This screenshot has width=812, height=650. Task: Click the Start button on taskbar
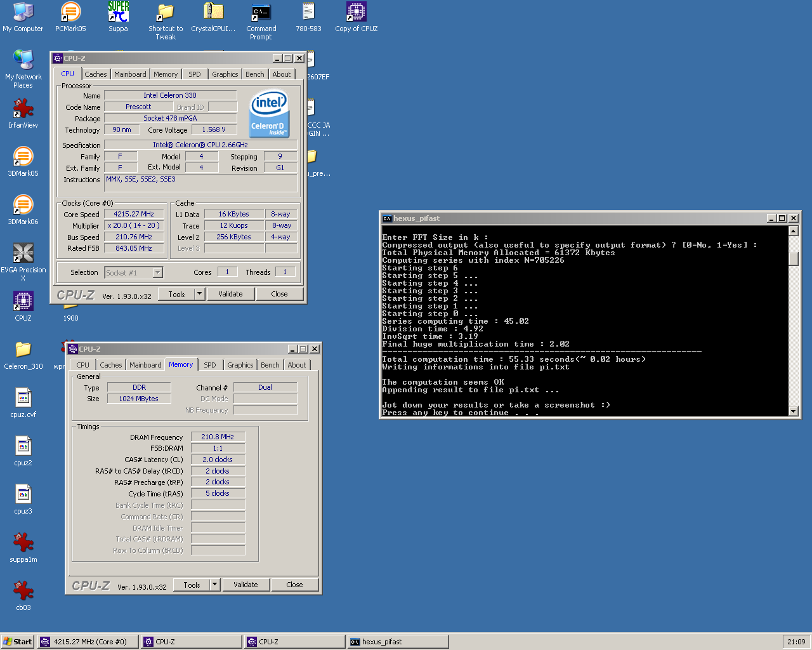tap(17, 642)
